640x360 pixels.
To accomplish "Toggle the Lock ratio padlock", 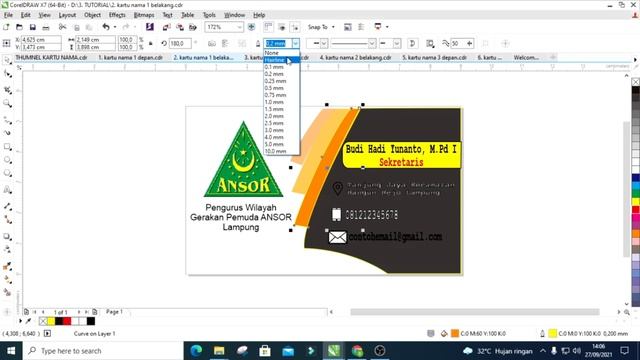I will click(151, 43).
